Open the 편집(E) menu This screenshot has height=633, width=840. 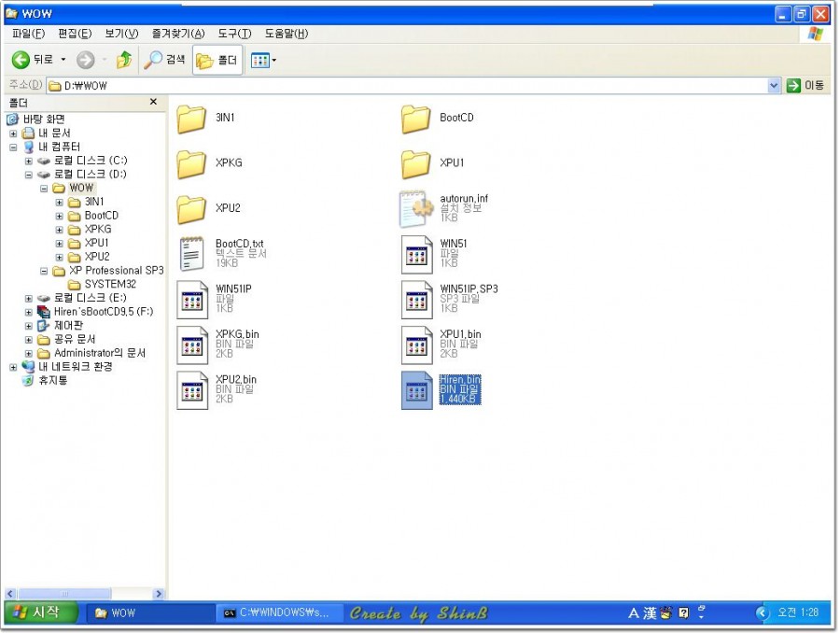tap(75, 34)
